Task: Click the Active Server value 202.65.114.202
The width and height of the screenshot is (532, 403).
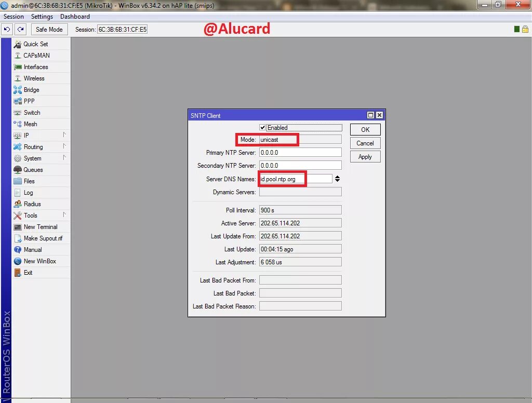Action: click(x=300, y=223)
